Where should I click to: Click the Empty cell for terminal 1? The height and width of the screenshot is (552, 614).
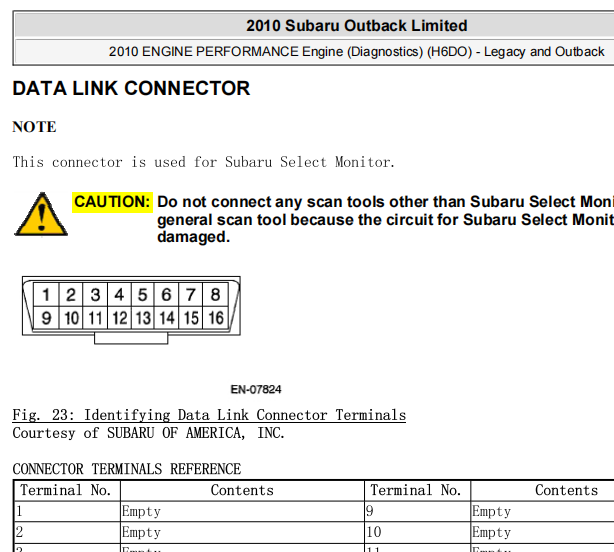[x=242, y=511]
